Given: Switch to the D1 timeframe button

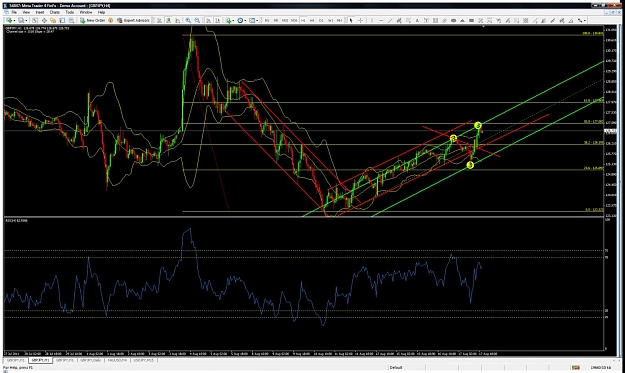Looking at the screenshot, I should [320, 20].
